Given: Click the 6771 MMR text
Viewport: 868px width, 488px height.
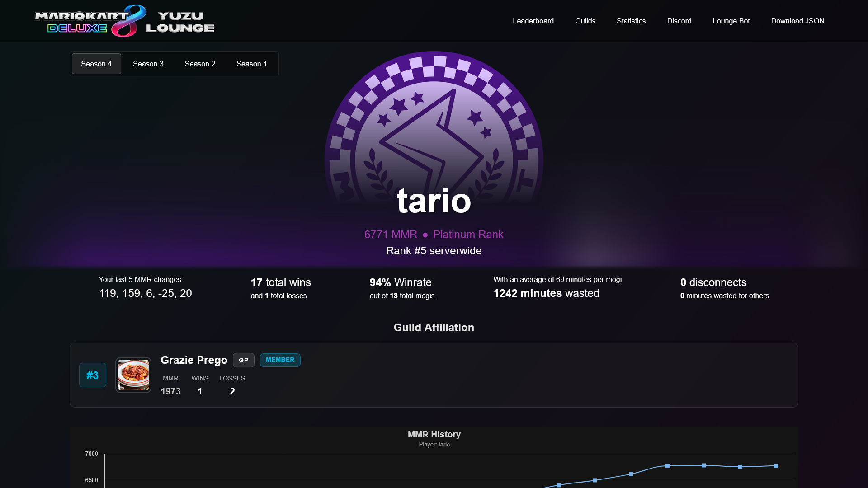Looking at the screenshot, I should [x=391, y=235].
